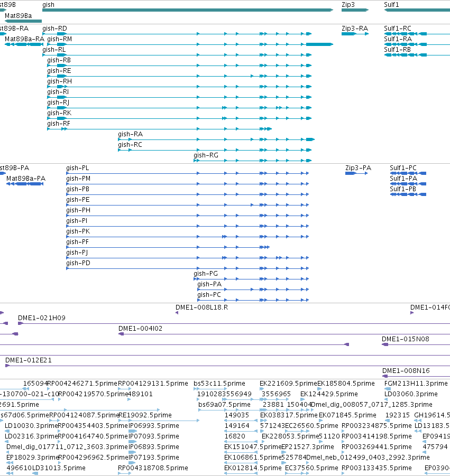450x476 pixels.
Task: Select the Sulf1 gene bar
Action: coord(417,10)
